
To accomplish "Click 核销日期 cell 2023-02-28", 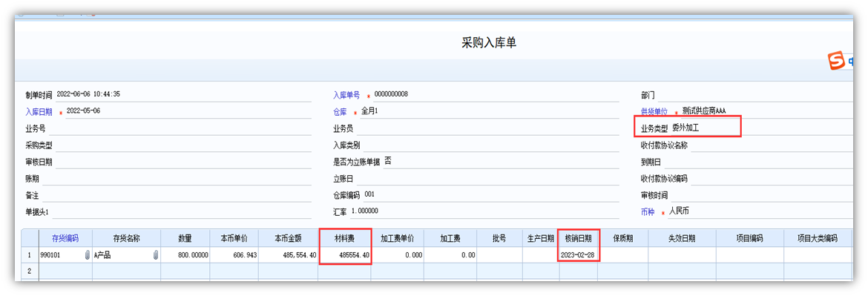I will point(578,255).
